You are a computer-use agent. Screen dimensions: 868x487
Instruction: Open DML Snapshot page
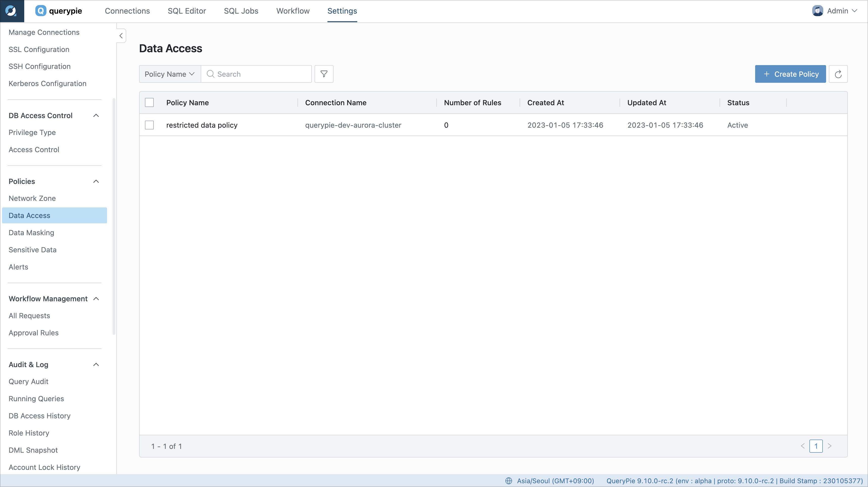(33, 450)
